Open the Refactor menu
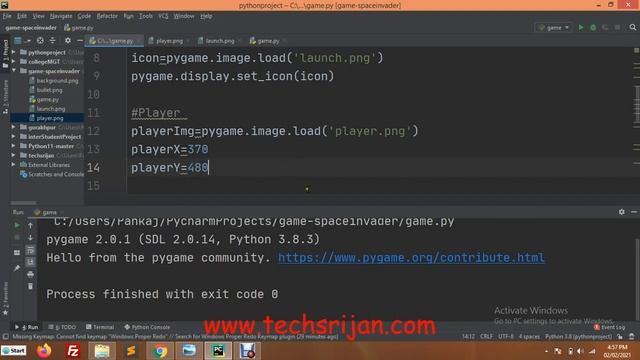640x360 pixels. point(107,16)
